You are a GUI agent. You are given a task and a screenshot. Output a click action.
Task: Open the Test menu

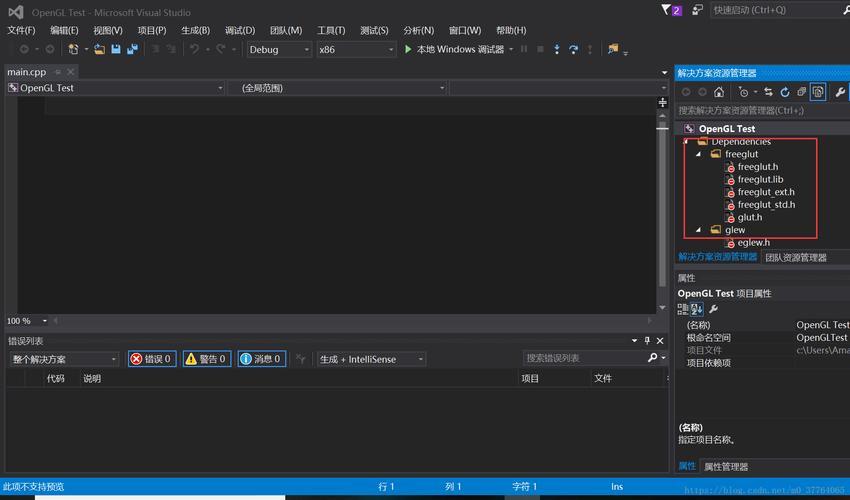[375, 30]
